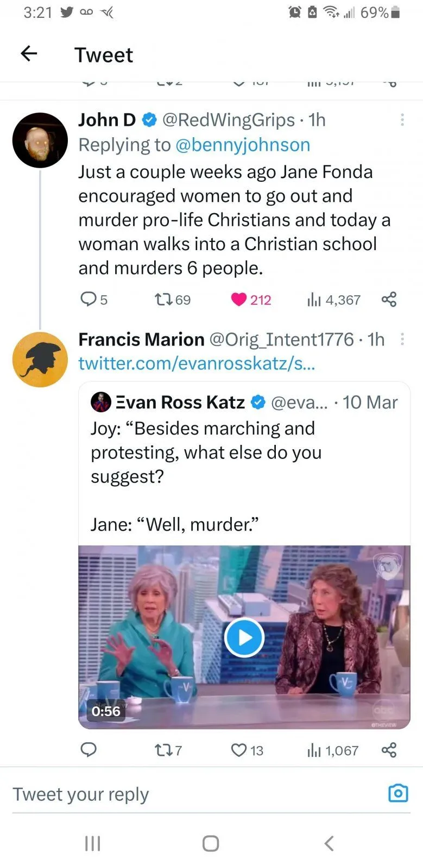Open Francis Marion's profile avatar
Viewport: 423px width, 868px height.
point(40,359)
